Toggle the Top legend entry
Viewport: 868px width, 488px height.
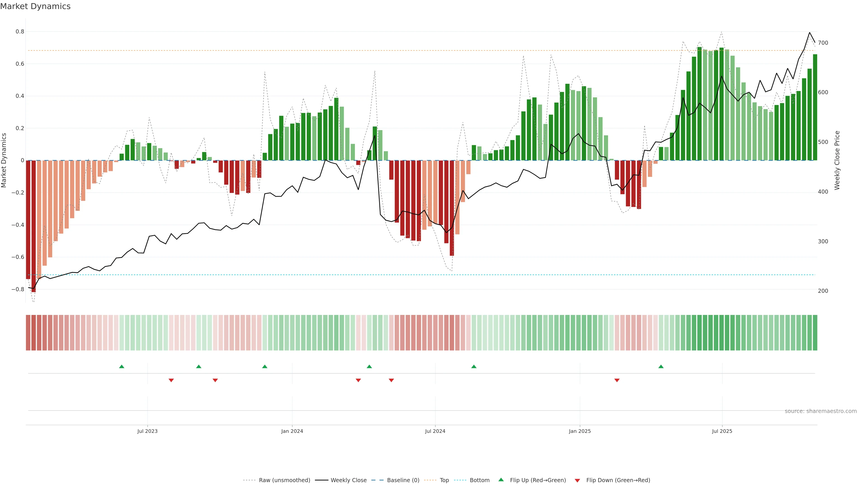444,480
